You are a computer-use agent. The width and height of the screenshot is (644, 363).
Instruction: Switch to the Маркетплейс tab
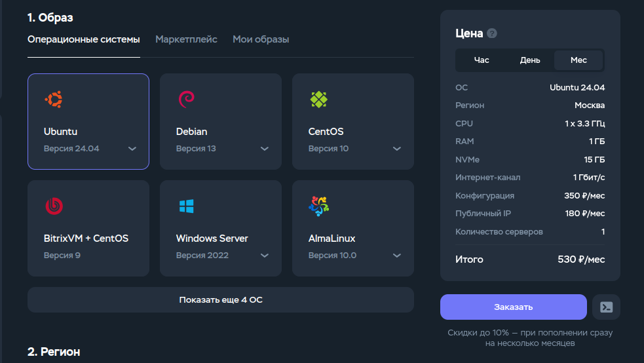[186, 39]
